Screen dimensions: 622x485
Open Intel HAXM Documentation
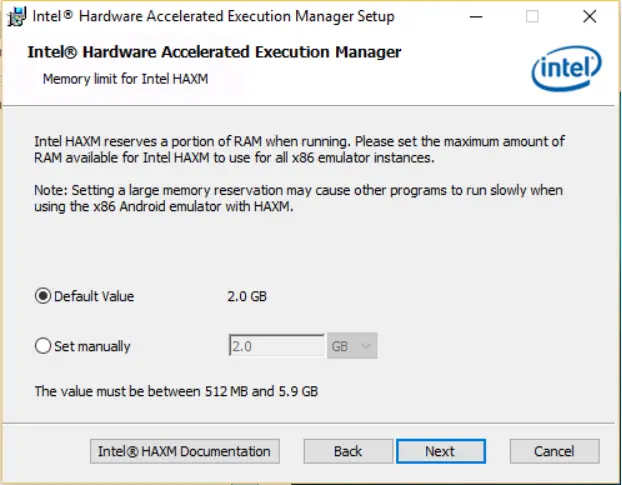(184, 451)
